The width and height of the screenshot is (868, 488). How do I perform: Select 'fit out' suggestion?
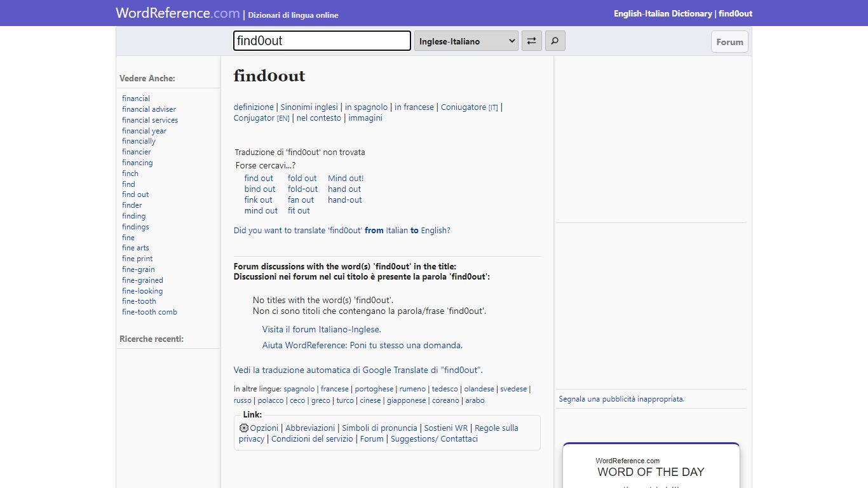299,211
